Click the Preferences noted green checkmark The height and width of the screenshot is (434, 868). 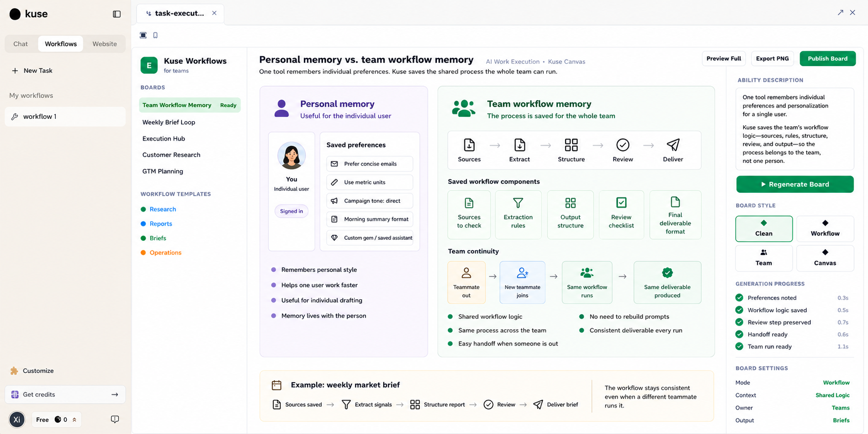click(739, 297)
